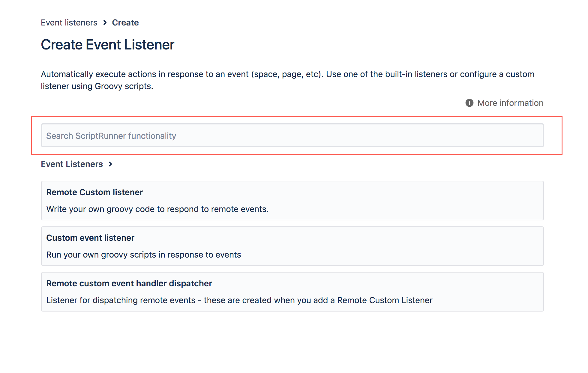Go back to Event listeners breadcrumb
This screenshot has height=373, width=588.
69,22
